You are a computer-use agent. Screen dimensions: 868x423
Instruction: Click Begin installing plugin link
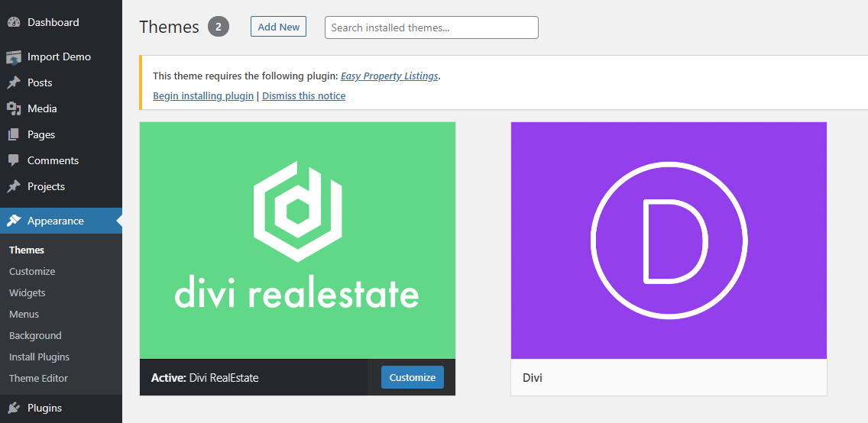203,95
